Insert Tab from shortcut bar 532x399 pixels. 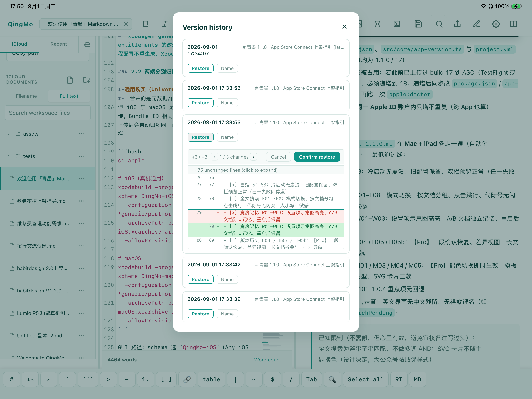(311, 379)
